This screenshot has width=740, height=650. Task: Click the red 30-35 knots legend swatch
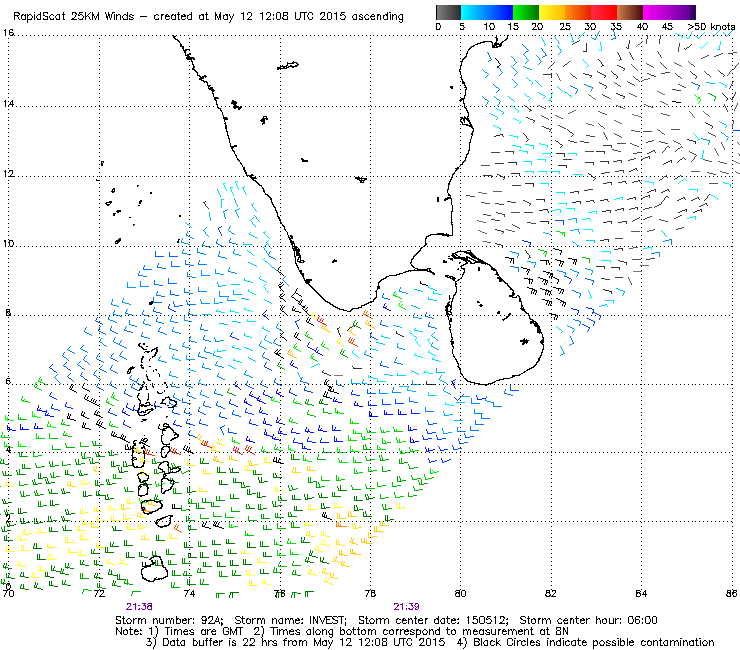[604, 12]
